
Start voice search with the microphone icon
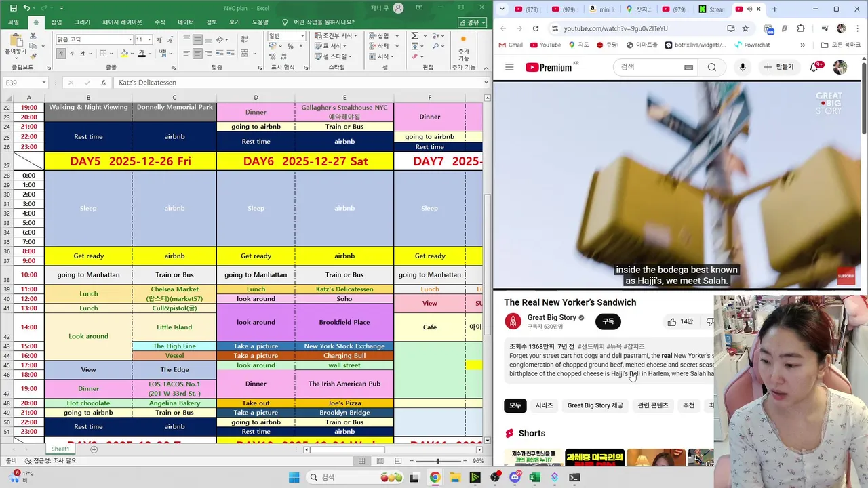[x=743, y=67]
